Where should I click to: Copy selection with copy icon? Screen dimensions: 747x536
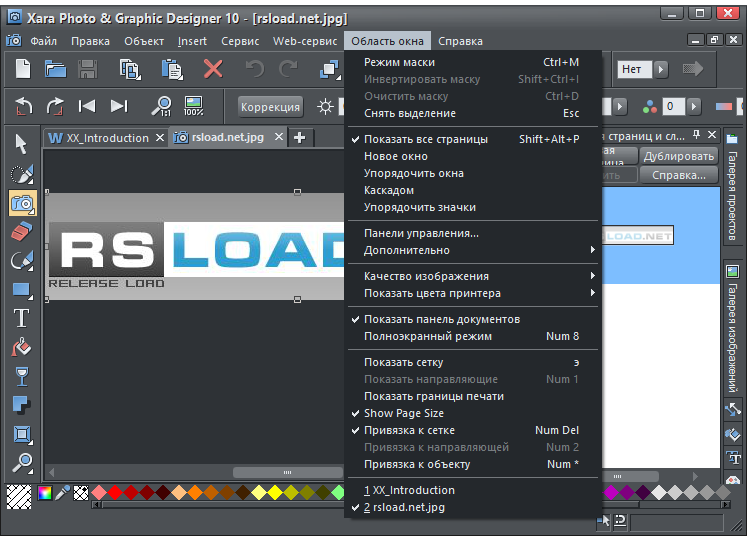pyautogui.click(x=130, y=69)
